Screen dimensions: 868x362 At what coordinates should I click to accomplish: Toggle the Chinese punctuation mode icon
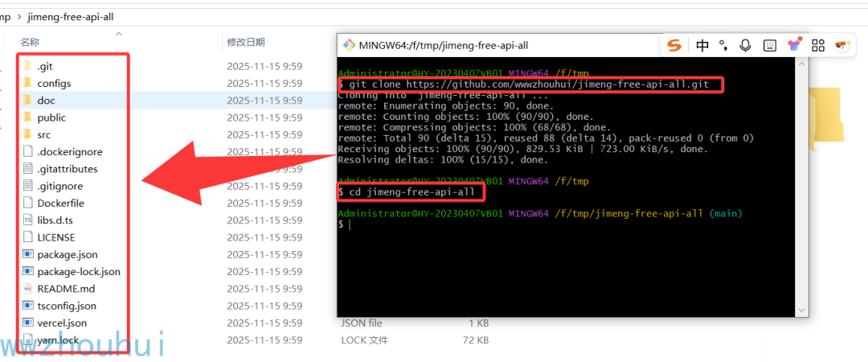coord(723,46)
